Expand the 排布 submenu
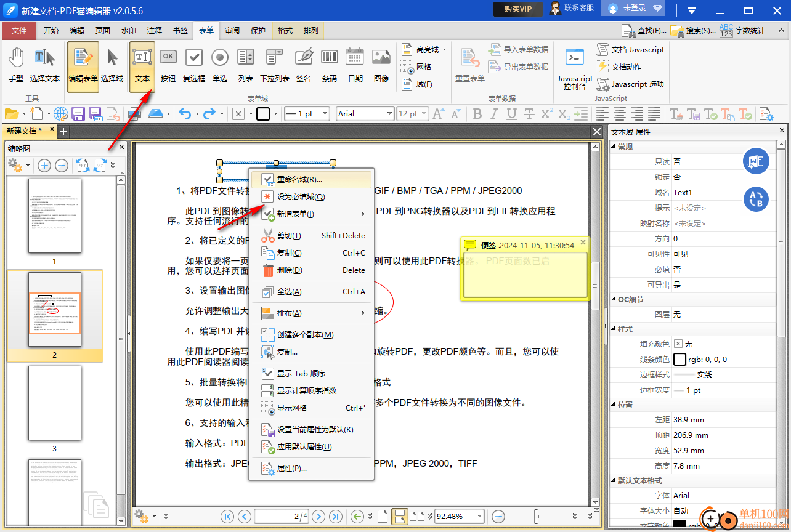This screenshot has width=791, height=532. [311, 313]
